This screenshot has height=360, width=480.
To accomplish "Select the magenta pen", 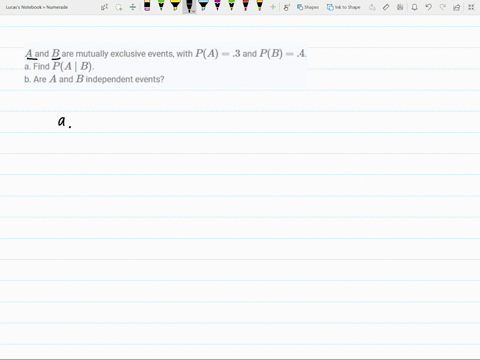I will click(x=217, y=6).
